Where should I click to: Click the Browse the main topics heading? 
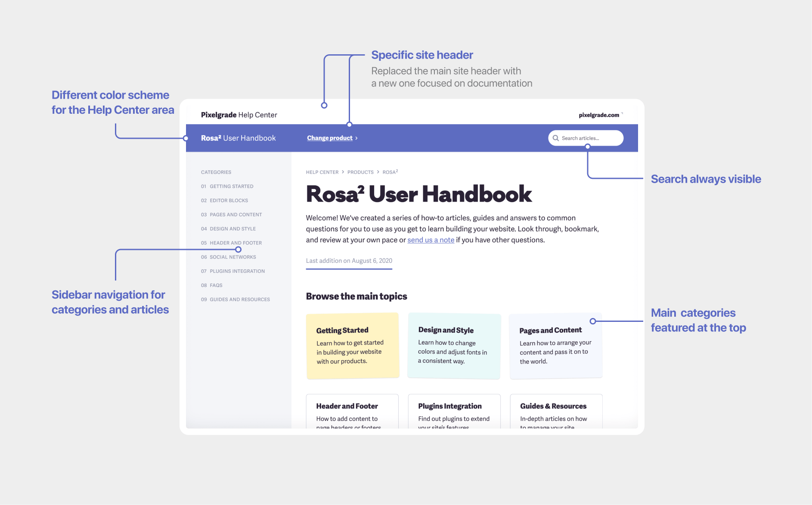pyautogui.click(x=356, y=296)
